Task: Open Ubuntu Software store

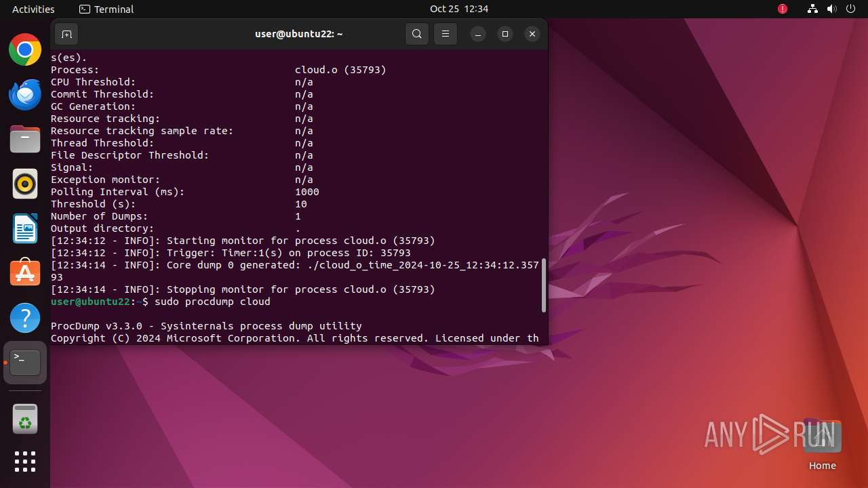Action: [25, 273]
